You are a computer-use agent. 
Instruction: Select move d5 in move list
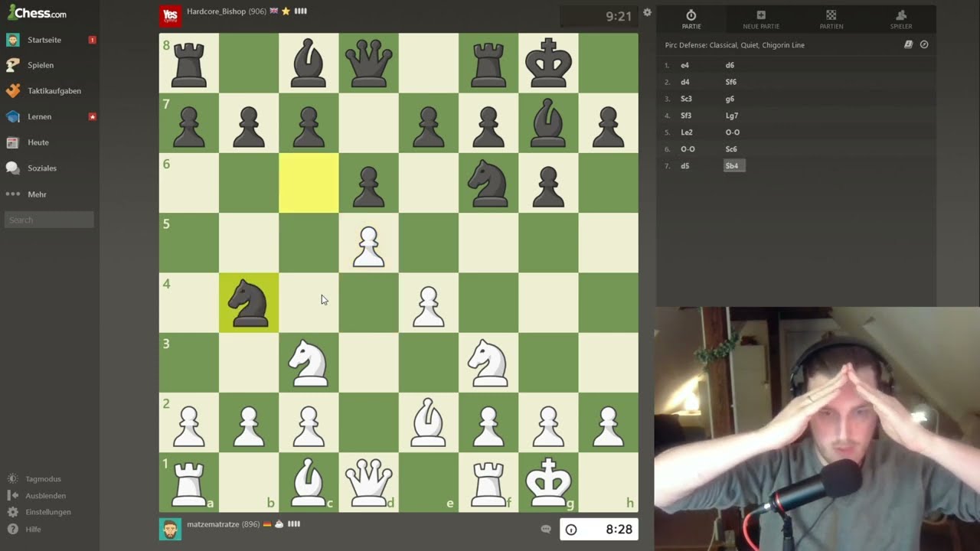(x=684, y=166)
